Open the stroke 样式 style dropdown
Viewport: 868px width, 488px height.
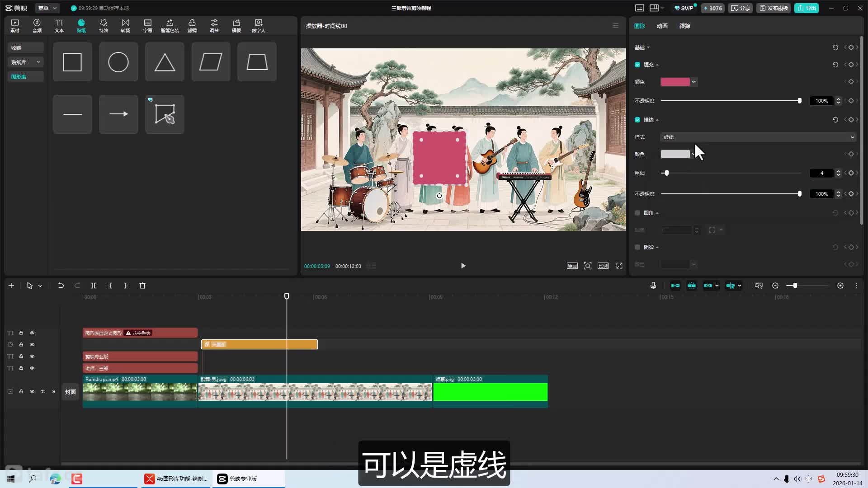[758, 137]
